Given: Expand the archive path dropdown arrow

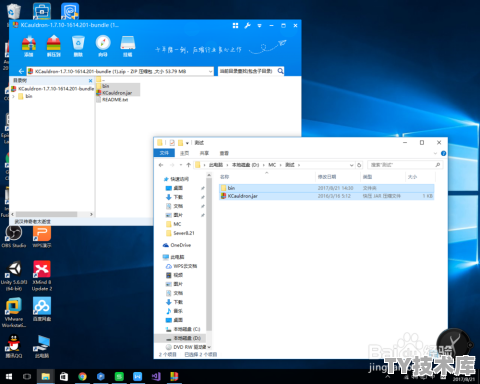Looking at the screenshot, I should coord(210,71).
